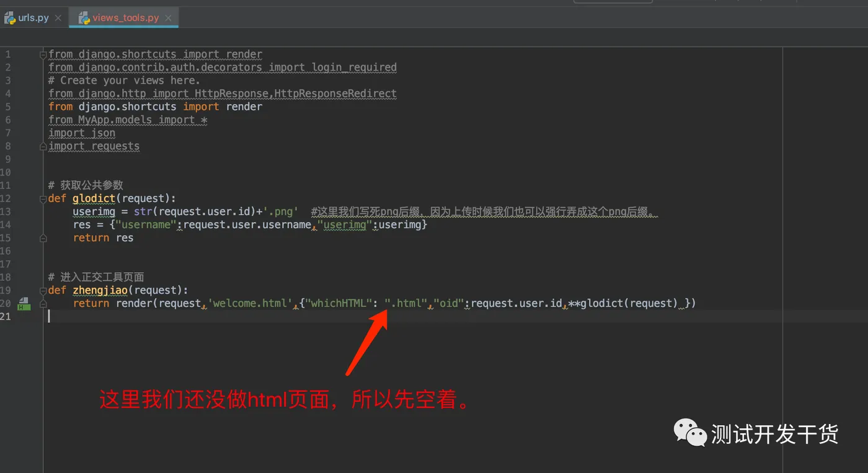The height and width of the screenshot is (473, 868).
Task: Click the fold end marker on line 8
Action: pyautogui.click(x=43, y=146)
